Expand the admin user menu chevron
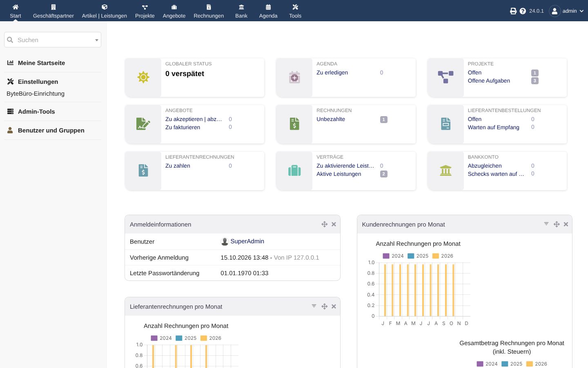Image resolution: width=588 pixels, height=368 pixels. (x=581, y=11)
